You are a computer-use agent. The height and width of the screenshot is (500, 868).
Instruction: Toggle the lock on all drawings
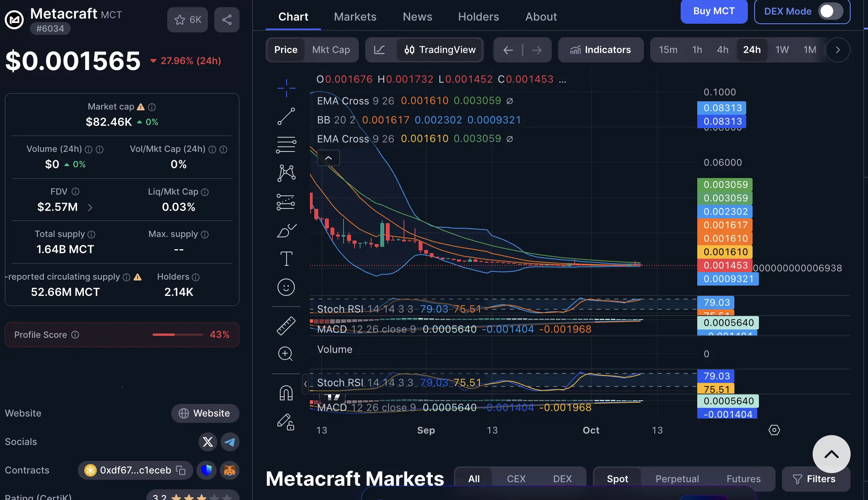286,422
